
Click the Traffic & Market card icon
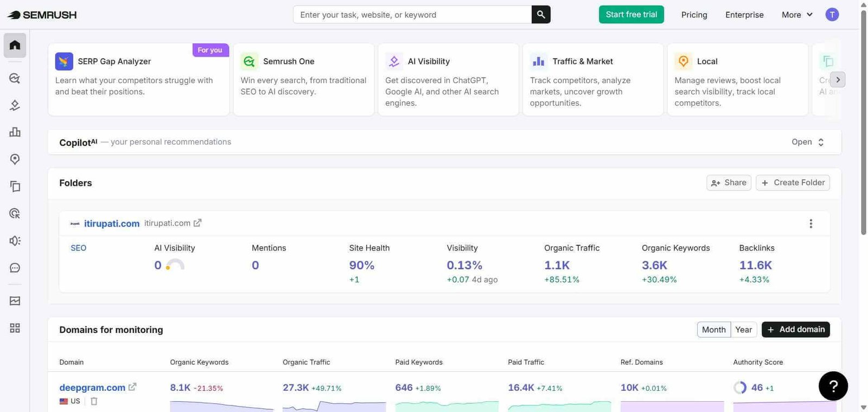(x=539, y=61)
